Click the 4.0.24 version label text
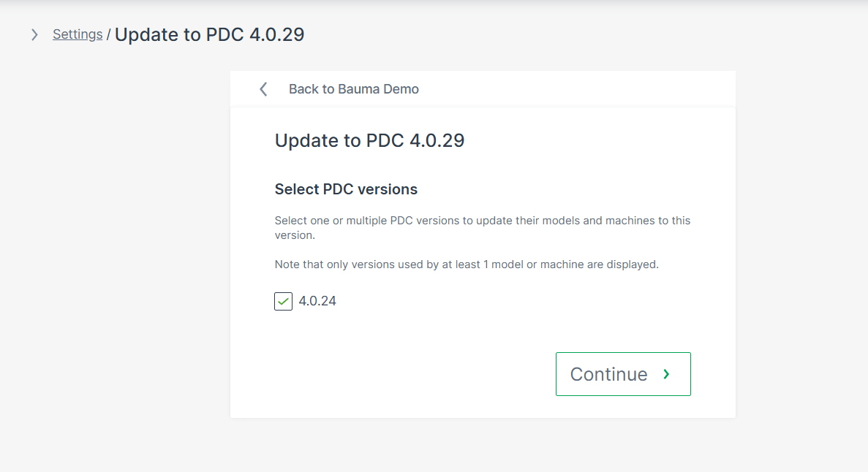This screenshot has height=472, width=868. (317, 301)
